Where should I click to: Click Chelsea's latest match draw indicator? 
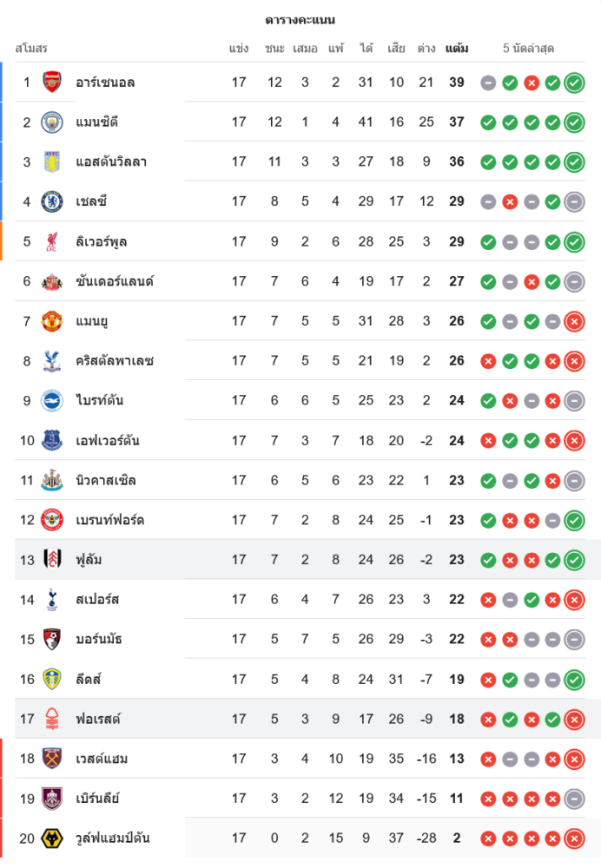click(574, 201)
